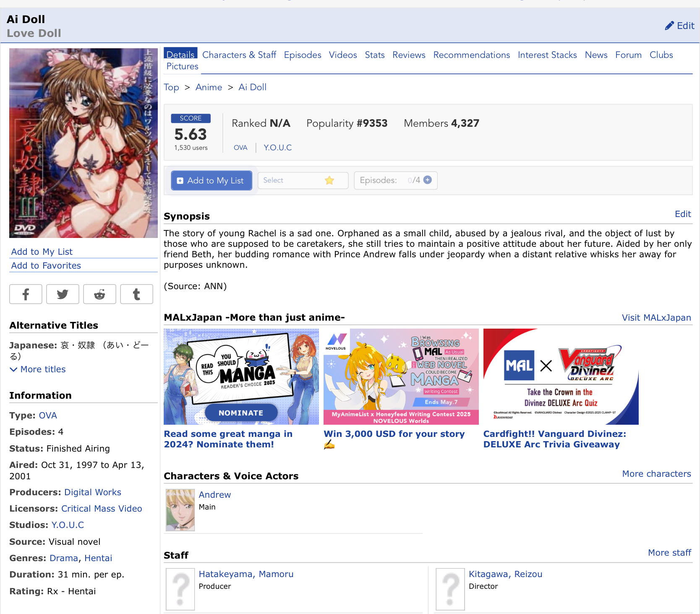
Task: Open the News tab
Action: click(x=596, y=55)
